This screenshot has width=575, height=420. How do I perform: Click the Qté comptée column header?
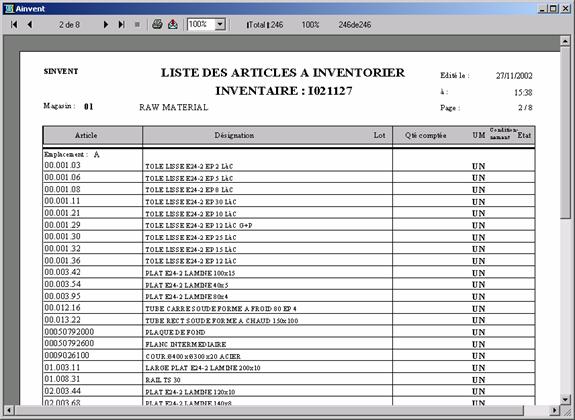pos(425,135)
